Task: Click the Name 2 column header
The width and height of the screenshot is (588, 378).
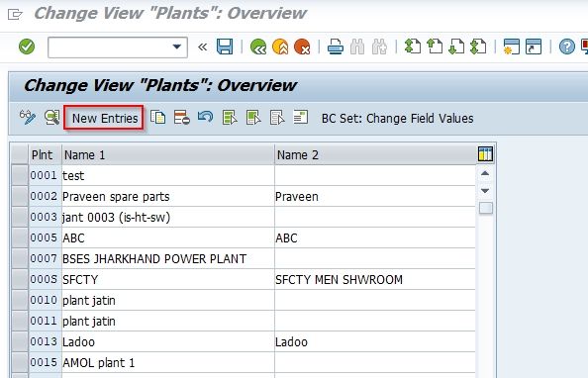Action: 375,154
